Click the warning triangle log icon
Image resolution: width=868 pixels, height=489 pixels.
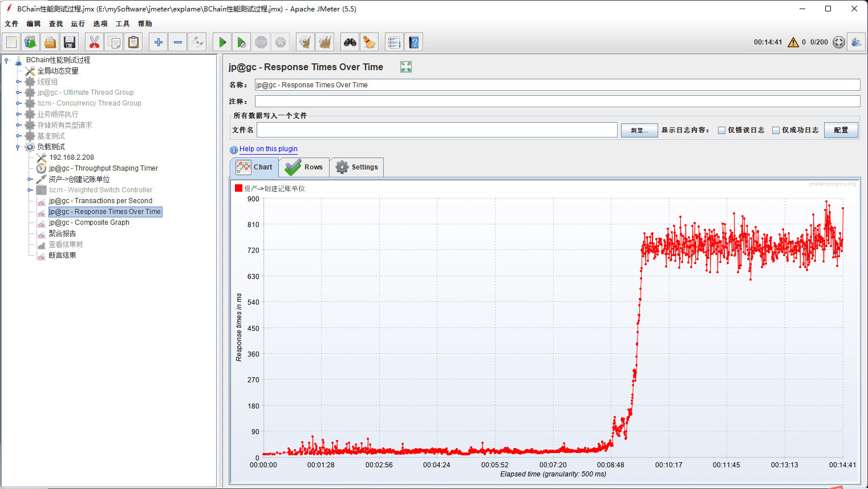pyautogui.click(x=793, y=42)
